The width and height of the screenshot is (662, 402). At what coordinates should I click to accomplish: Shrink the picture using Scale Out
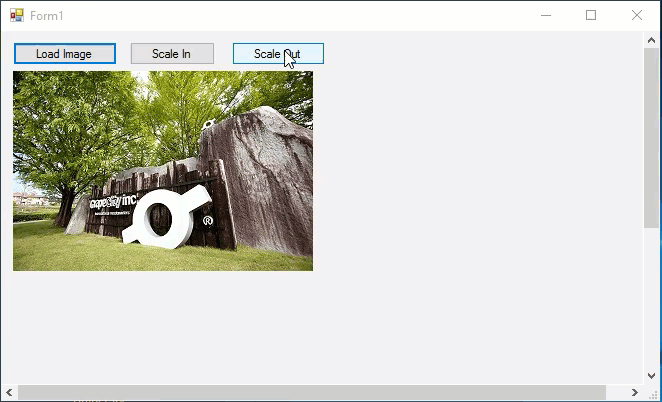pos(278,54)
